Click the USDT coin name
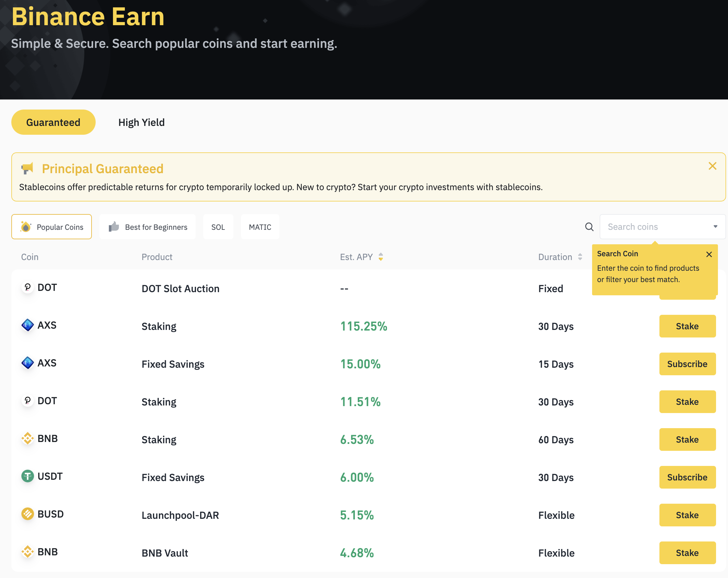This screenshot has width=728, height=578. (50, 476)
